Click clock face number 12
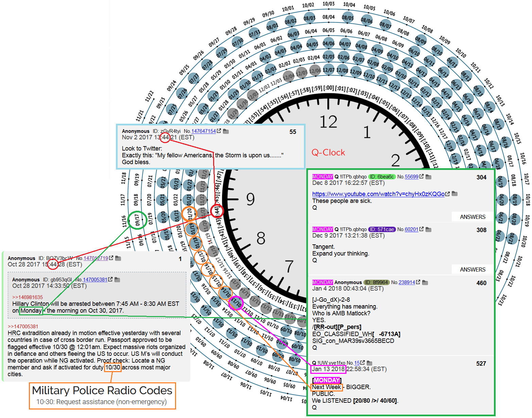This screenshot has height=418, width=532. tap(328, 122)
